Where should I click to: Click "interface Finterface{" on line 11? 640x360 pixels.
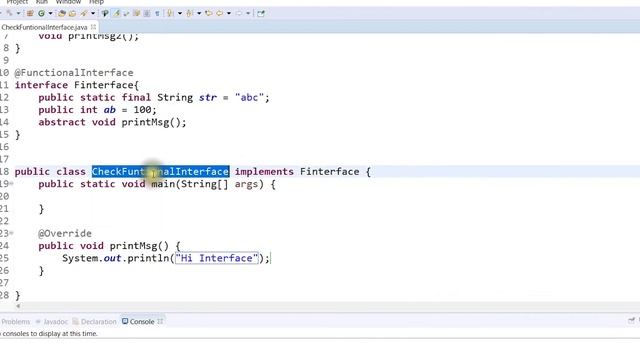[x=77, y=85]
